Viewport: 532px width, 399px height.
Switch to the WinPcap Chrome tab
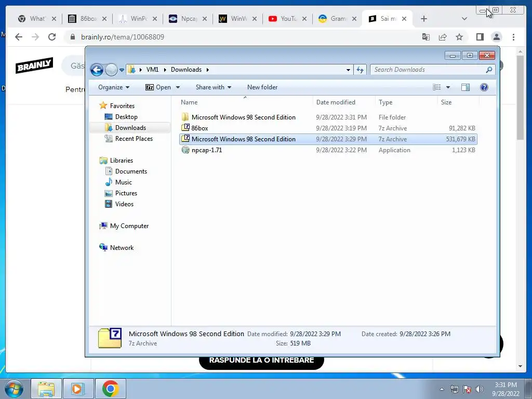[x=137, y=19]
